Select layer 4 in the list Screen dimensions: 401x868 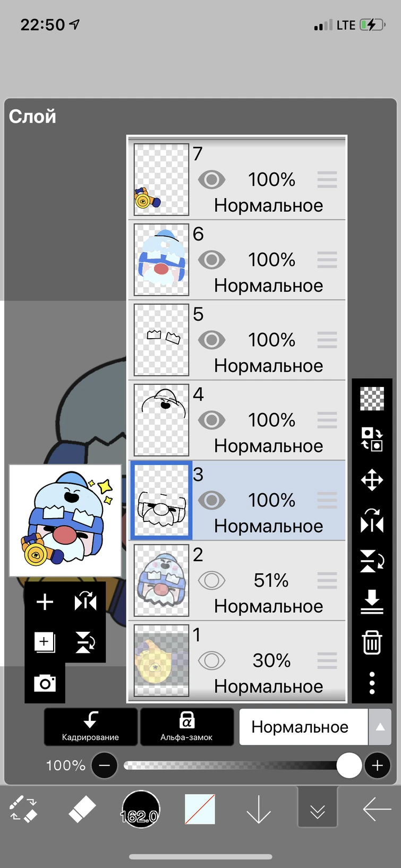(x=237, y=420)
